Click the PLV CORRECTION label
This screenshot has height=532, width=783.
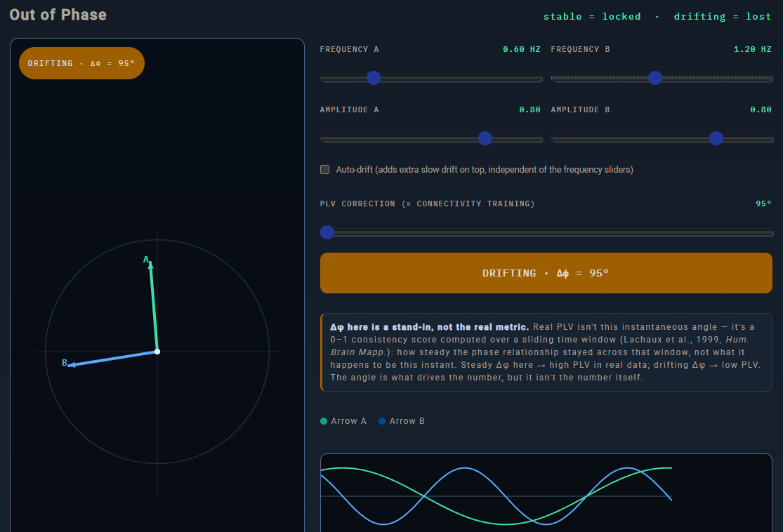coord(427,204)
